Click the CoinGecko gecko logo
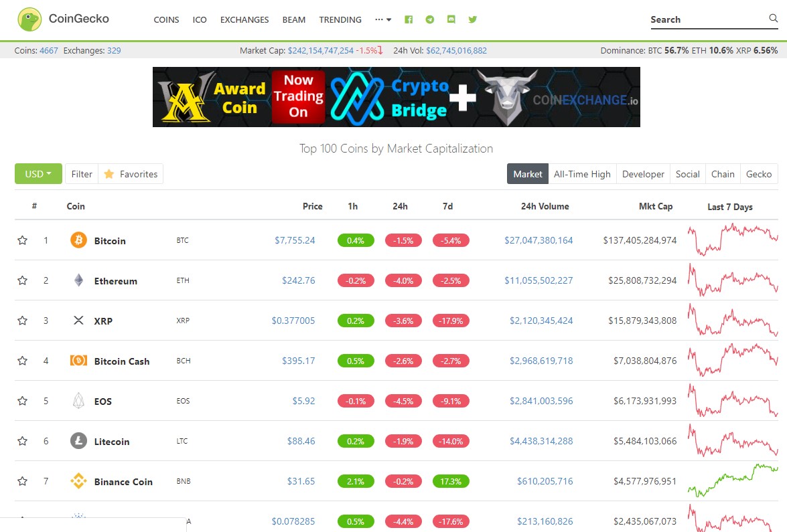 click(29, 19)
